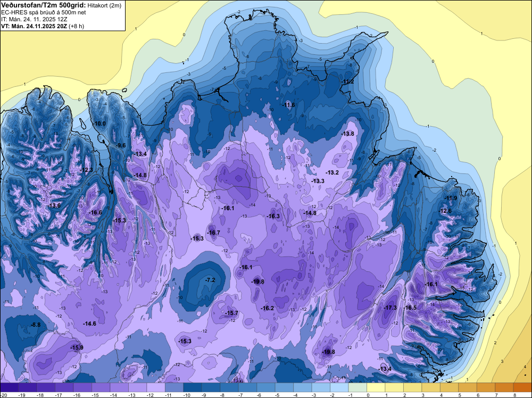Select the -16.2 temperature value

pyautogui.click(x=268, y=308)
